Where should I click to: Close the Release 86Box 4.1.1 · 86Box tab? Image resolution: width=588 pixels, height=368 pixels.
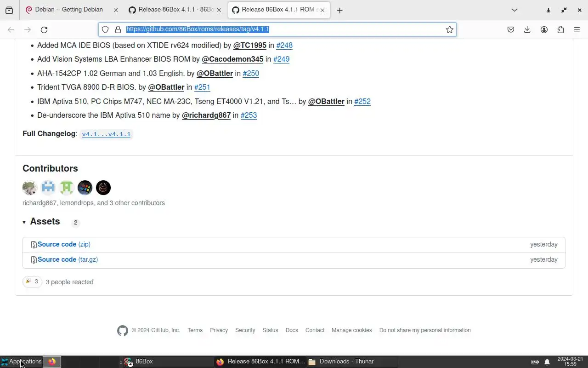click(x=219, y=10)
